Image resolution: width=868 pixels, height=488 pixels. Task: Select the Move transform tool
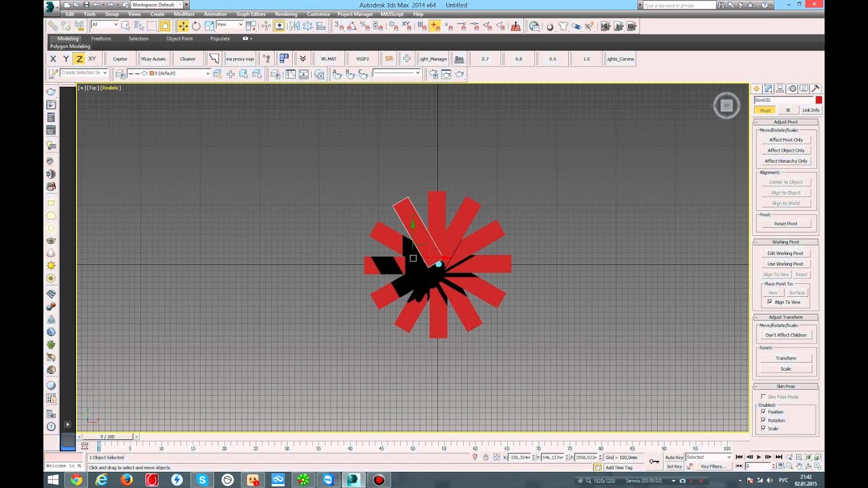(183, 26)
